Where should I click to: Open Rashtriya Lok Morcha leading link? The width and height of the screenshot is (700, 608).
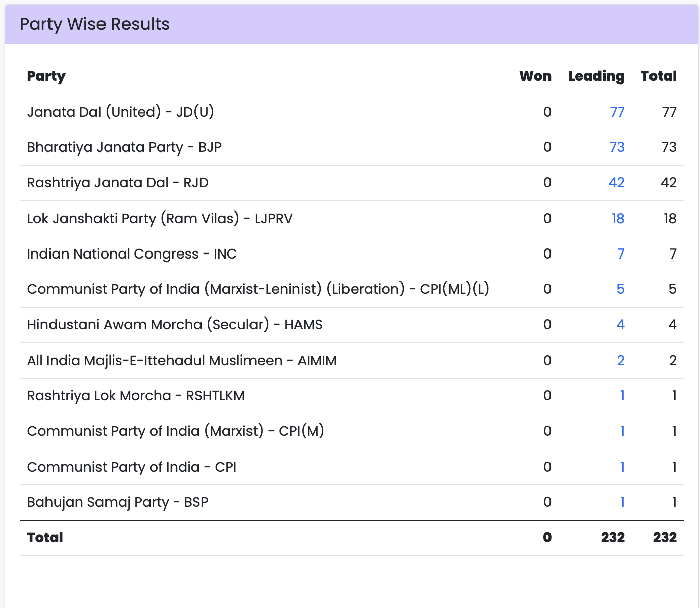tap(622, 395)
